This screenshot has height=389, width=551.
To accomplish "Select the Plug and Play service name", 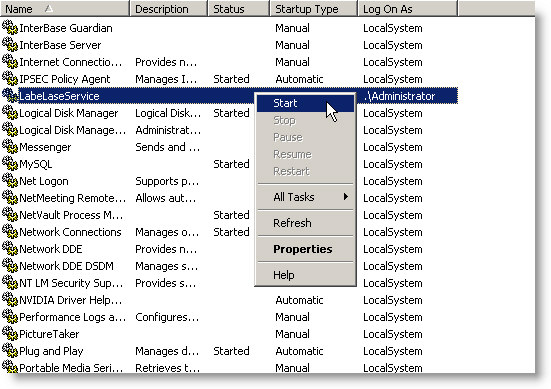I will pyautogui.click(x=51, y=351).
